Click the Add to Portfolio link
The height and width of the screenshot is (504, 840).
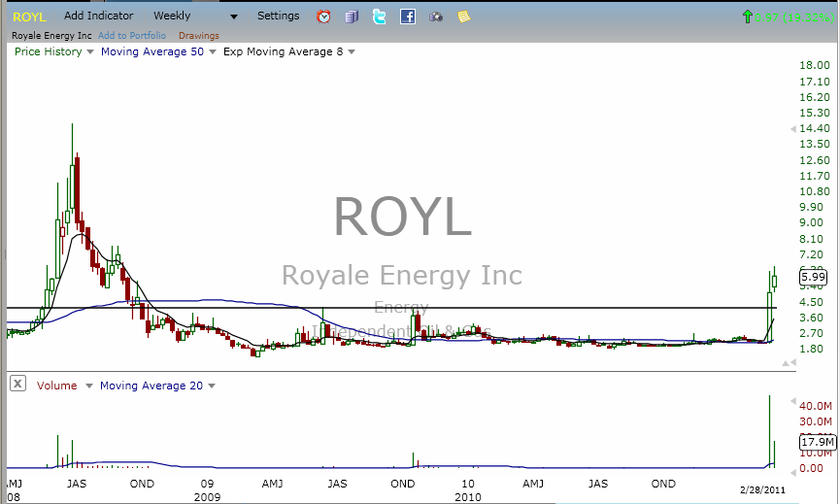coord(132,35)
